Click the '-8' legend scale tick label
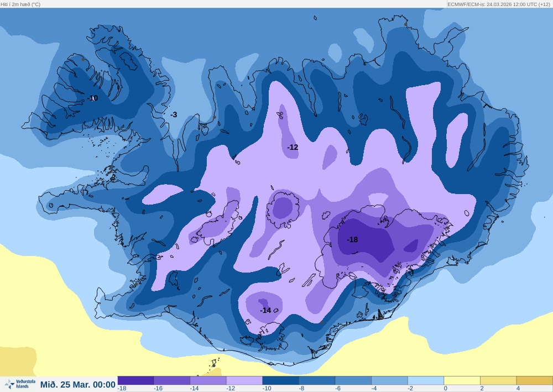553x392 pixels. tap(302, 388)
